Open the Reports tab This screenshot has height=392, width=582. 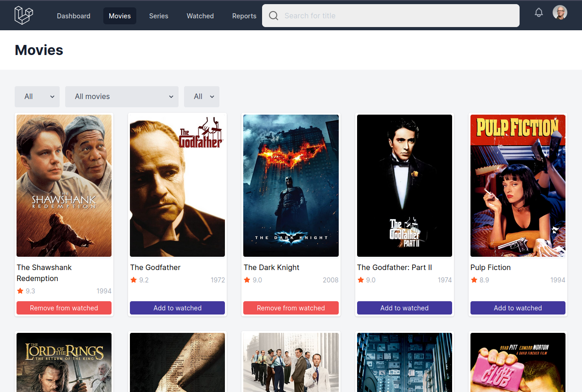[x=244, y=16]
